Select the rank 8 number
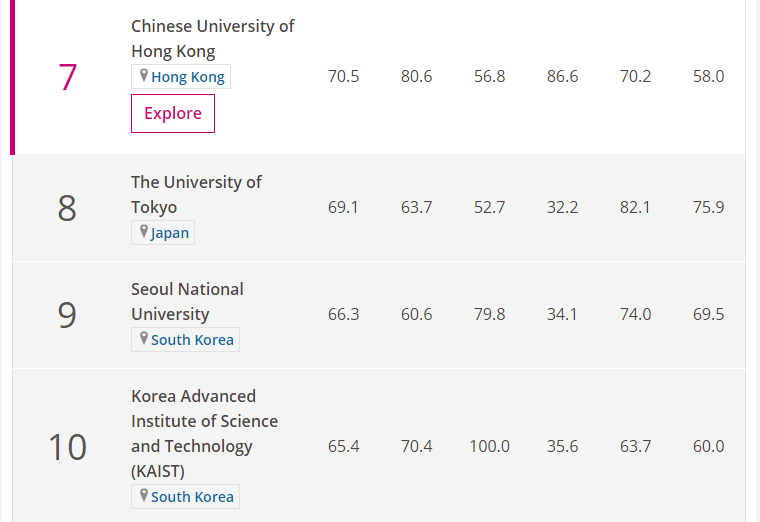Viewport: 760px width, 522px height. [x=67, y=208]
